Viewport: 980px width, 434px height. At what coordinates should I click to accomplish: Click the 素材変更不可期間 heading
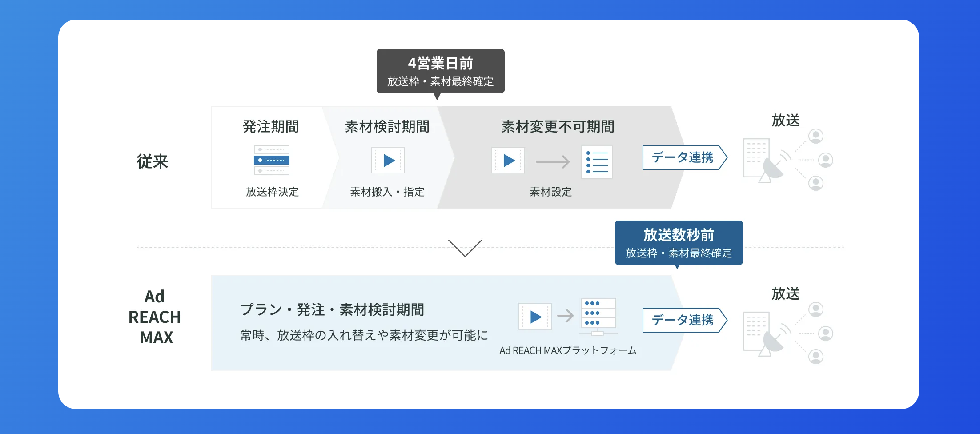[558, 127]
